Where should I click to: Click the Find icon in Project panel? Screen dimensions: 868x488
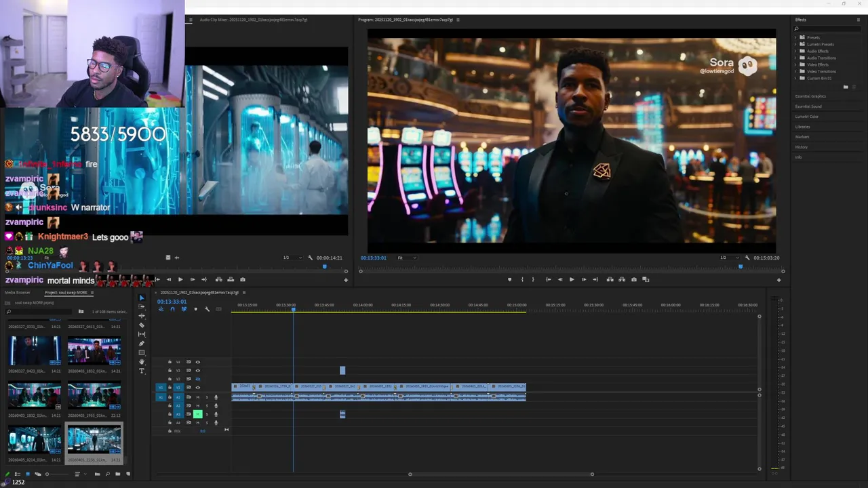[x=108, y=474]
